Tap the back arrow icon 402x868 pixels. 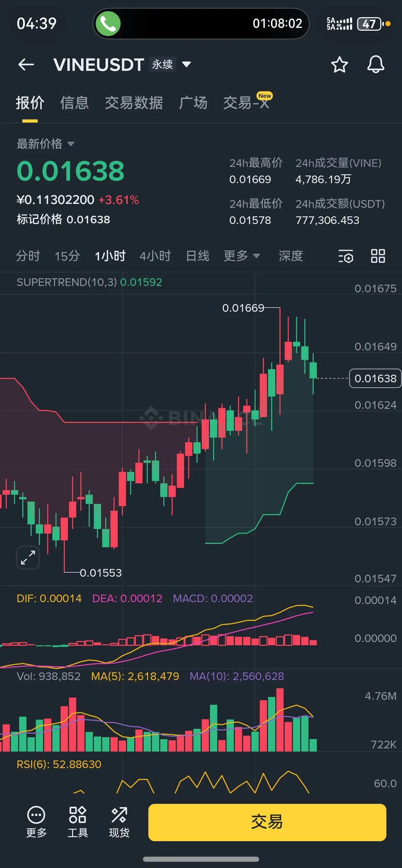[26, 64]
